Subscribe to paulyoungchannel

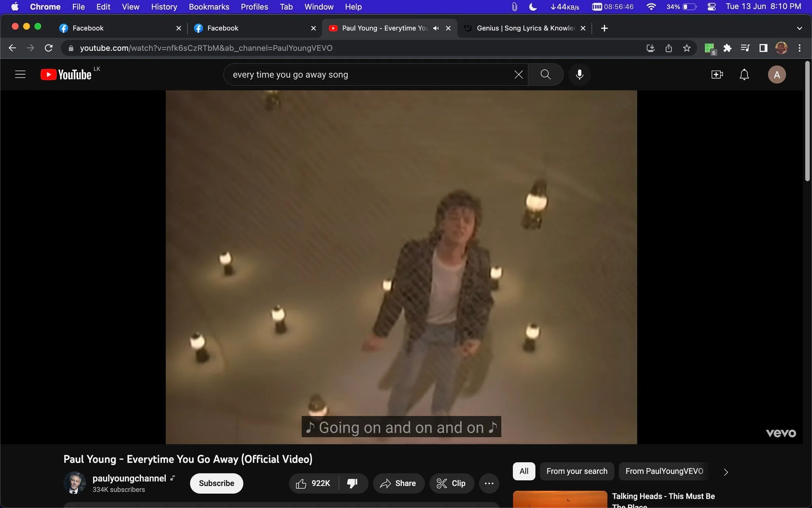click(216, 483)
